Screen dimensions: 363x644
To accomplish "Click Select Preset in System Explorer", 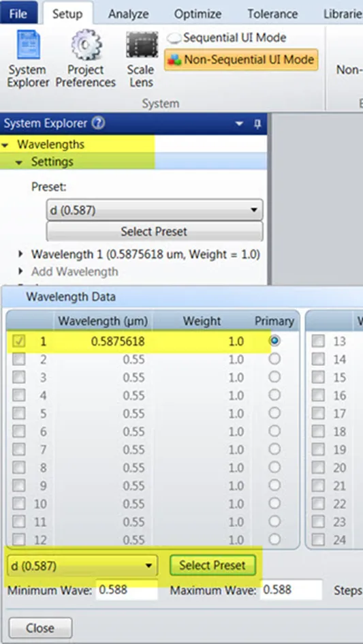I will (x=155, y=232).
